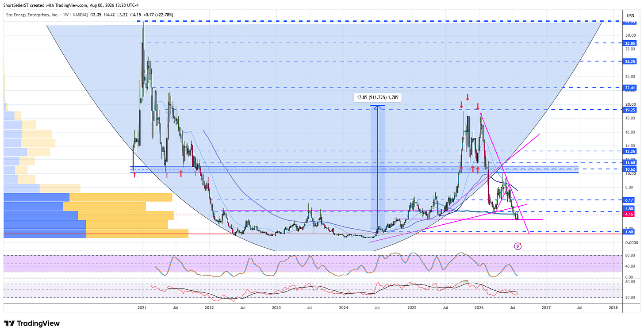
Task: Click the 13.25 price level label
Action: click(x=630, y=151)
